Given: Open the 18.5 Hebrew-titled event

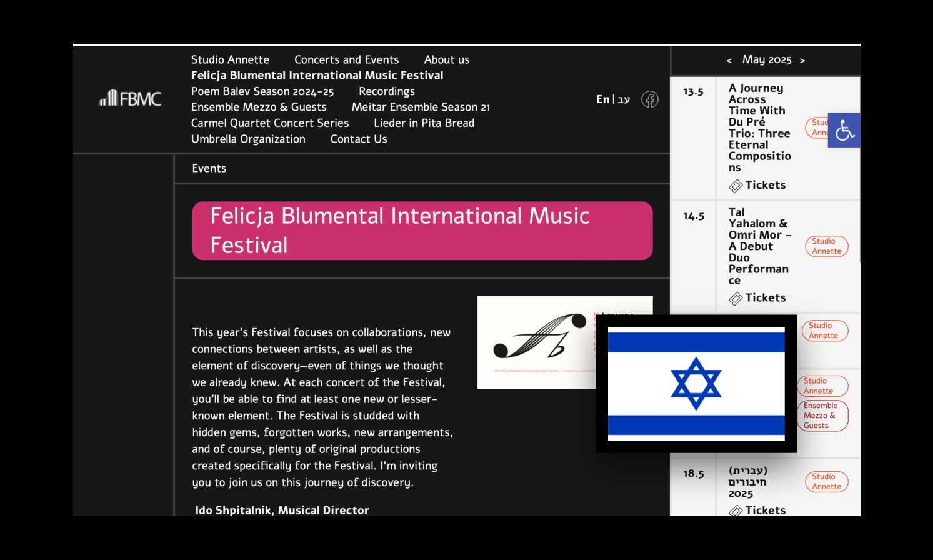Looking at the screenshot, I should pos(748,482).
